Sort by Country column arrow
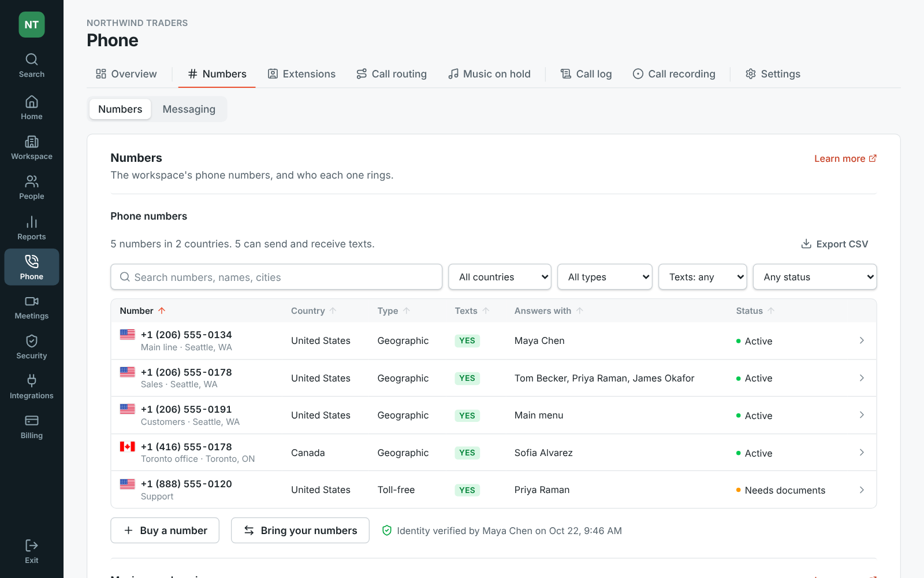The width and height of the screenshot is (924, 578). click(333, 311)
